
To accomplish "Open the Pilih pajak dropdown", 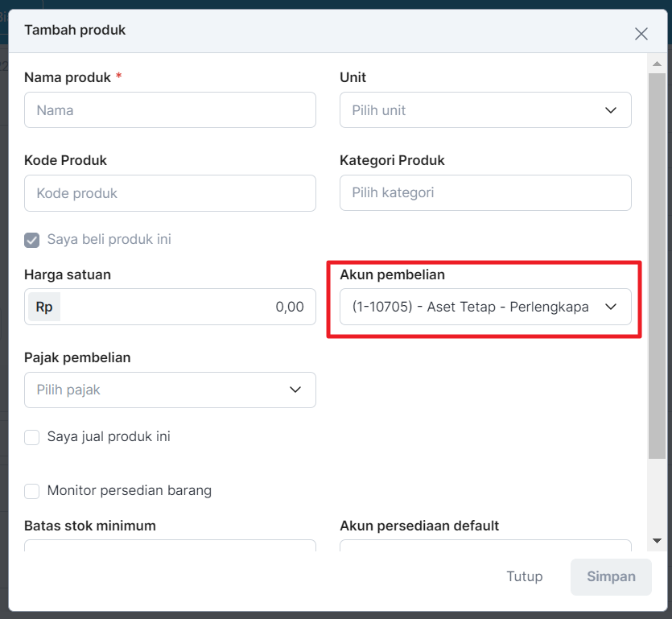I will pyautogui.click(x=170, y=390).
